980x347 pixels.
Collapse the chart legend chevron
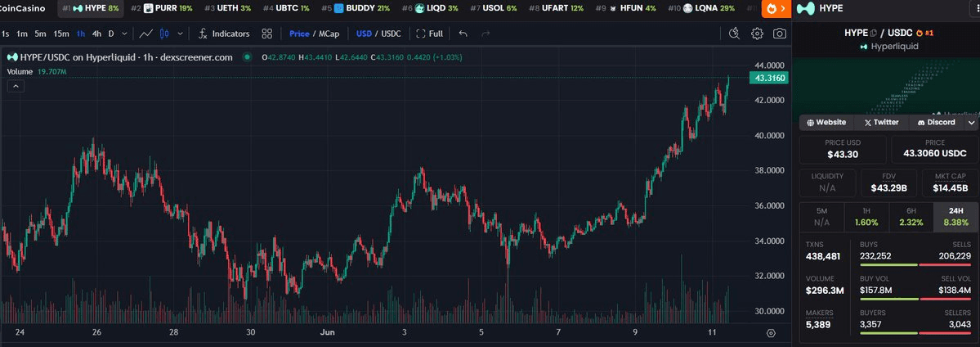click(16, 87)
